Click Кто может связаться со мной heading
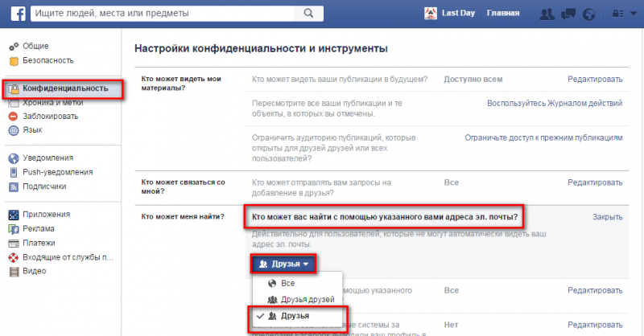This screenshot has height=336, width=644. coord(184,186)
